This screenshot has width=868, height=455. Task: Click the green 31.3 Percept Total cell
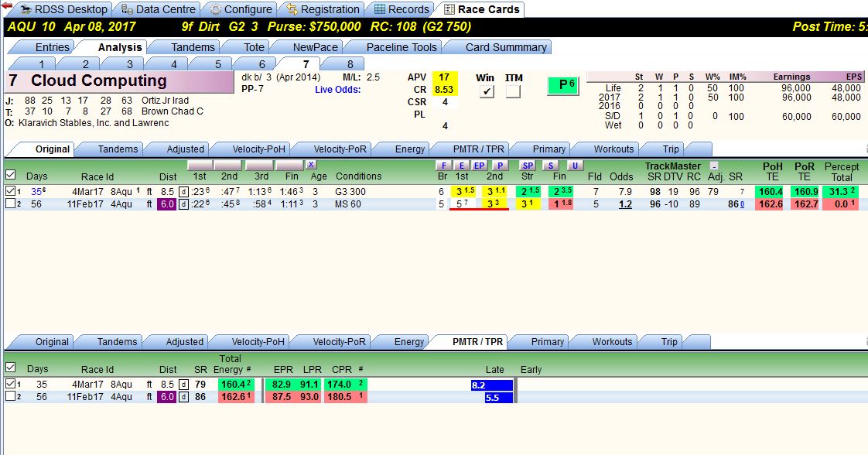tap(842, 192)
